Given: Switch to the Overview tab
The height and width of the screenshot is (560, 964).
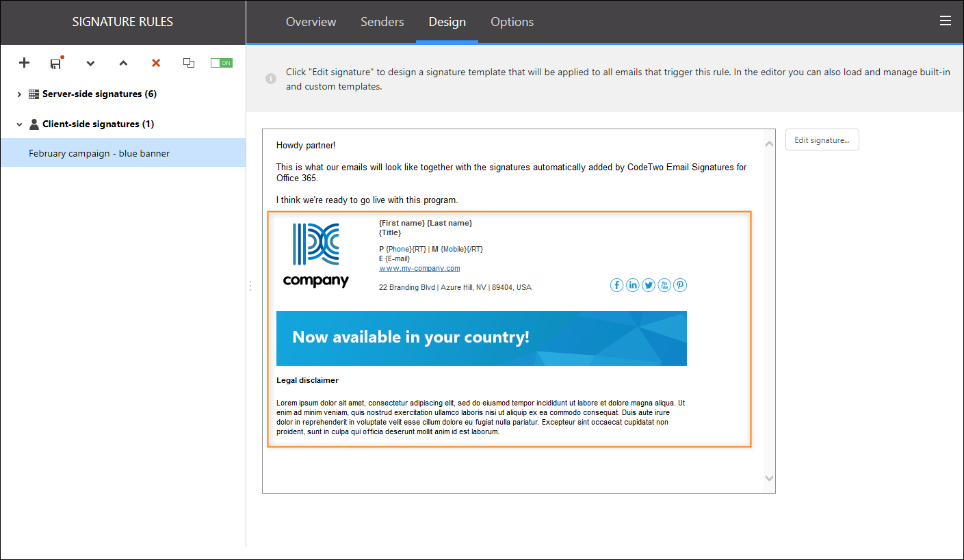Looking at the screenshot, I should pos(311,22).
